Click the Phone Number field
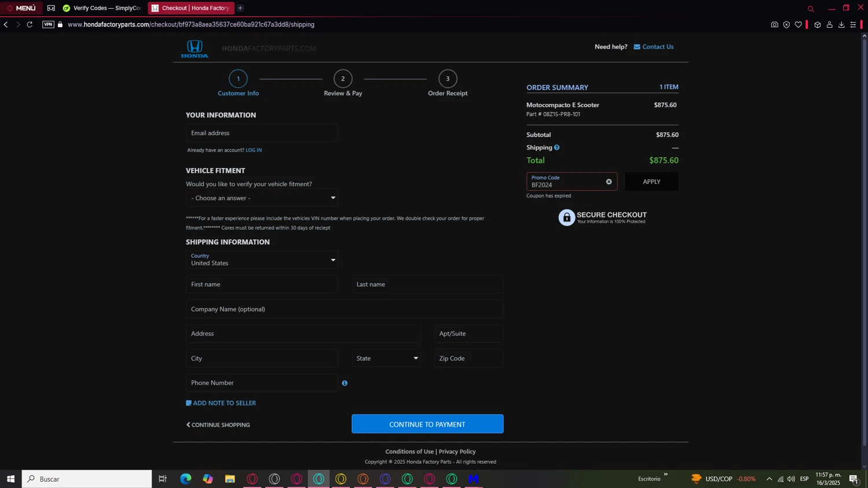868x488 pixels. [x=262, y=383]
